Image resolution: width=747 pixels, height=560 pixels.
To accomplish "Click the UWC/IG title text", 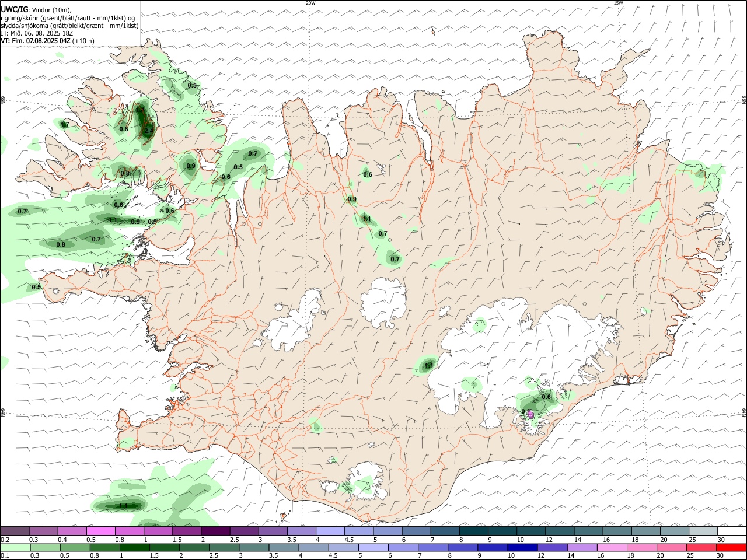I will coord(14,9).
